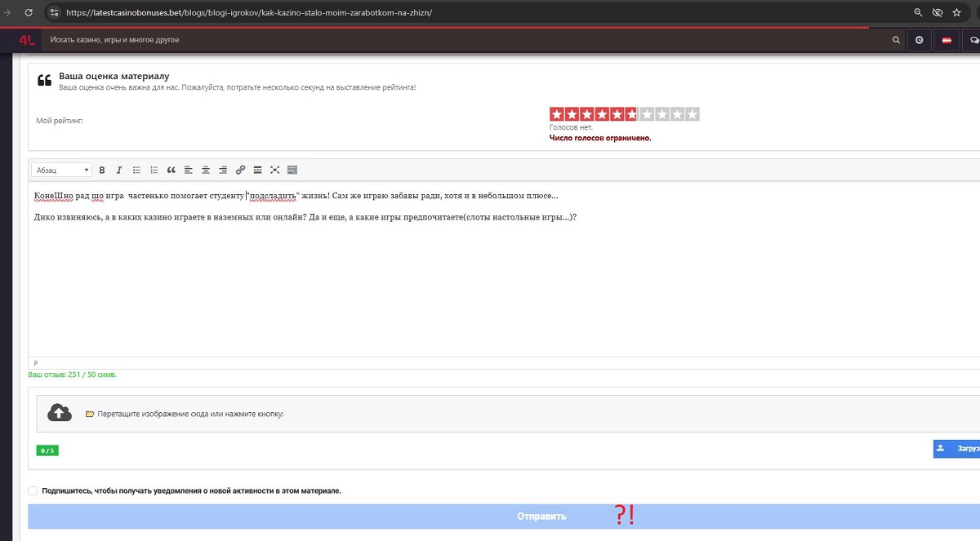Toggle bold formatting in the editor
The image size is (980, 541).
(x=102, y=170)
